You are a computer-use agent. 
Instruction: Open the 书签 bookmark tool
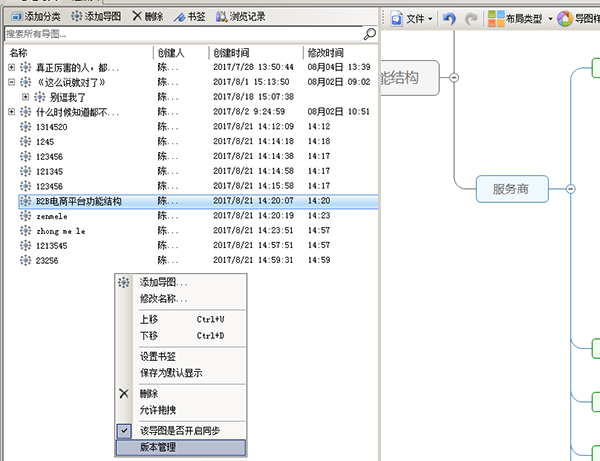click(x=189, y=17)
